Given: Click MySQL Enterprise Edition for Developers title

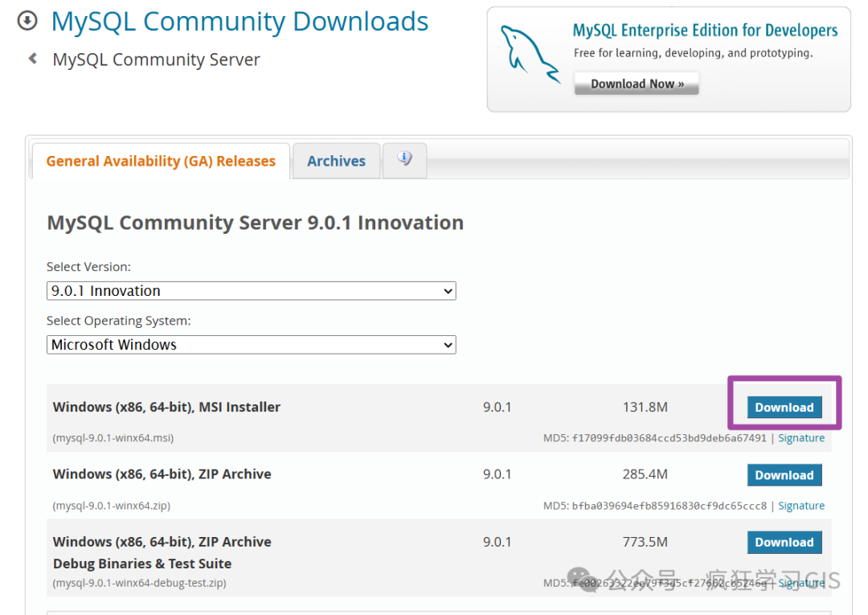Looking at the screenshot, I should point(705,31).
